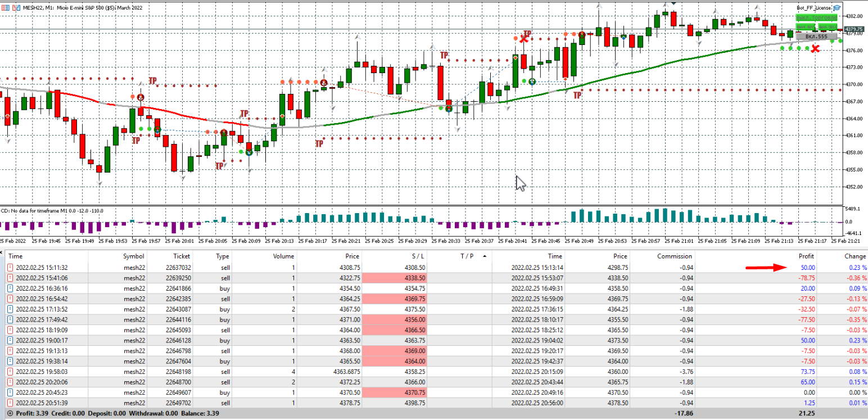Click the sell deal icon for 20:20:06 row

tap(11, 382)
